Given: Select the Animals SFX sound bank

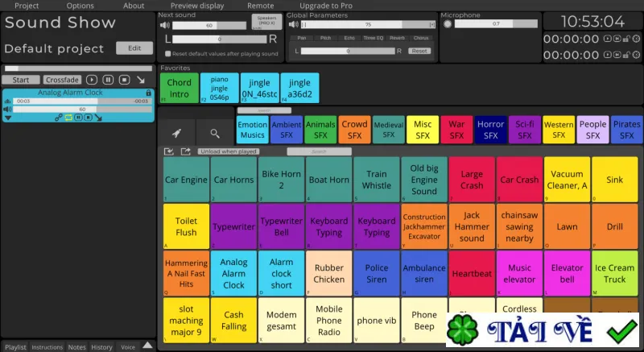Looking at the screenshot, I should pyautogui.click(x=320, y=130).
